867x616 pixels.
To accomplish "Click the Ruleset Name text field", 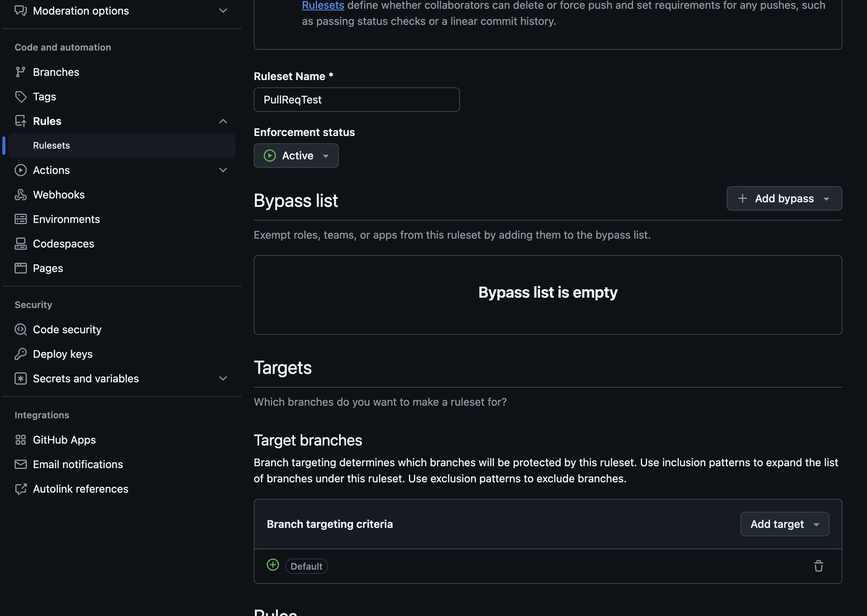I will [x=356, y=100].
